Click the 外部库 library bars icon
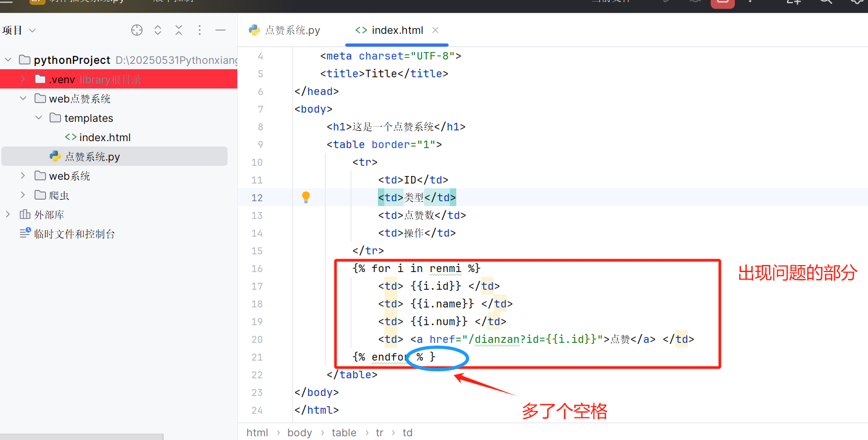The width and height of the screenshot is (868, 440). point(25,214)
